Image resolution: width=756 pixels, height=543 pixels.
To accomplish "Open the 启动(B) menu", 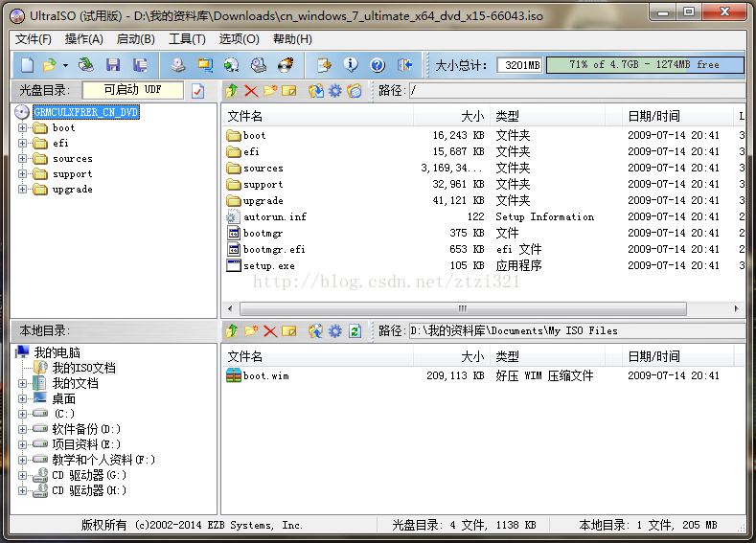I will tap(135, 39).
